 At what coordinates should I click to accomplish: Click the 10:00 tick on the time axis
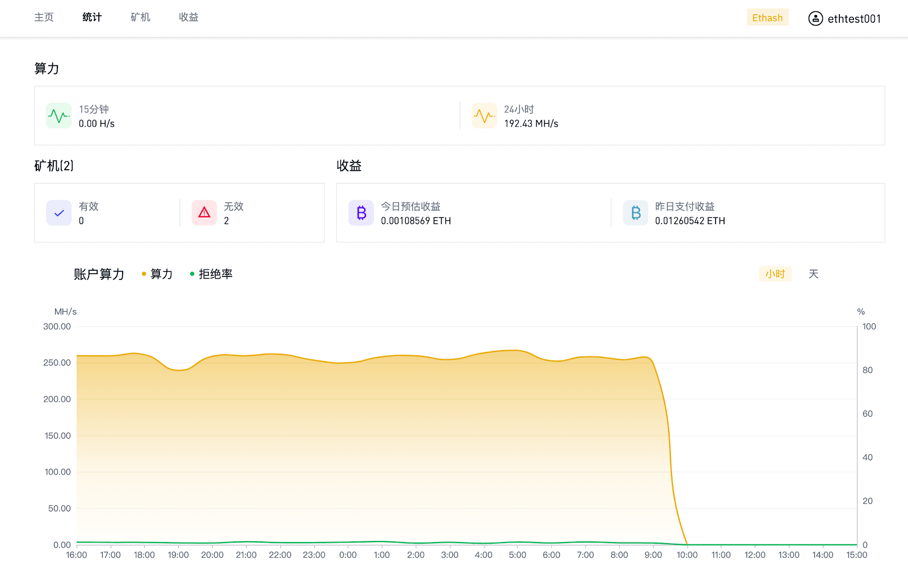coord(687,555)
